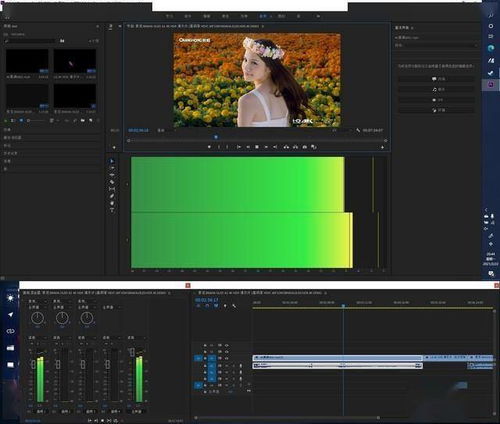
Task: Add a marker from the timeline header
Action: [x=225, y=306]
